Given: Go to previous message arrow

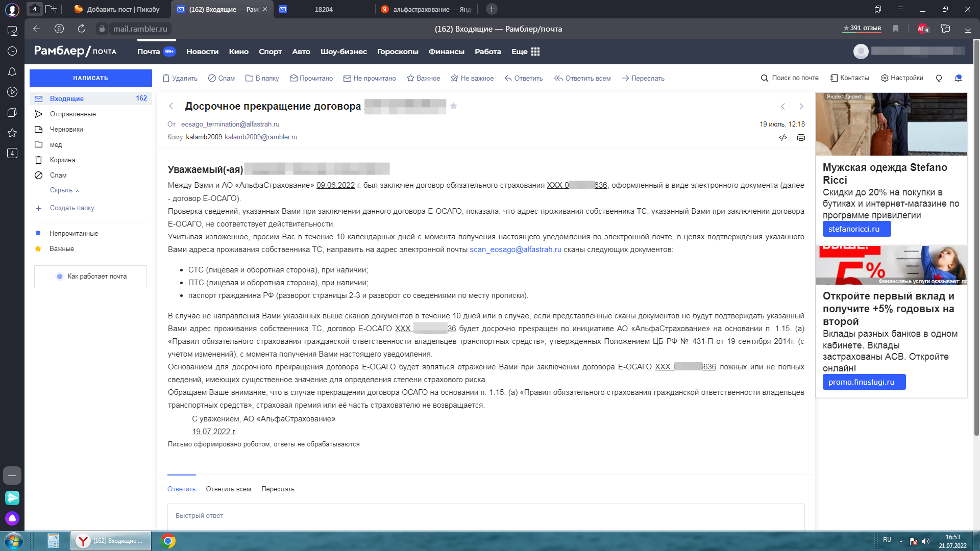Looking at the screenshot, I should 783,106.
